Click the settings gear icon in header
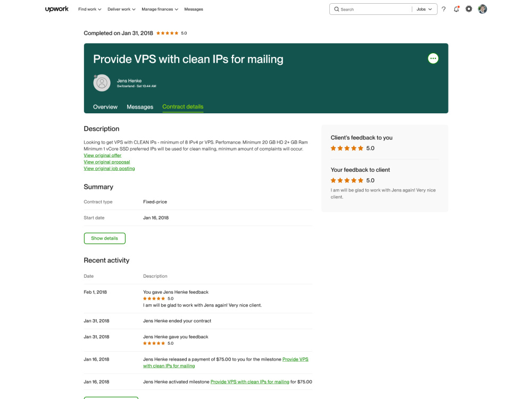 (469, 9)
